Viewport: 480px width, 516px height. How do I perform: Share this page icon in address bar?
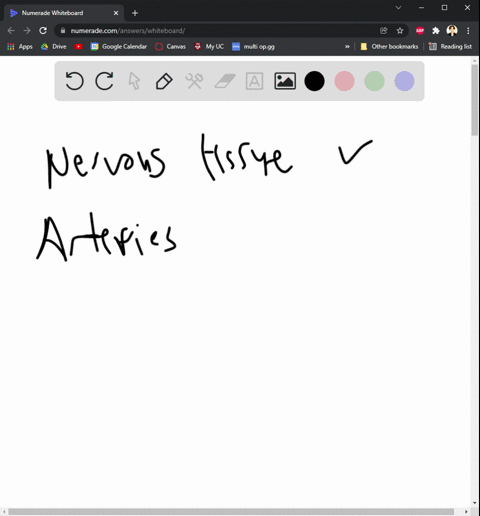pos(384,31)
